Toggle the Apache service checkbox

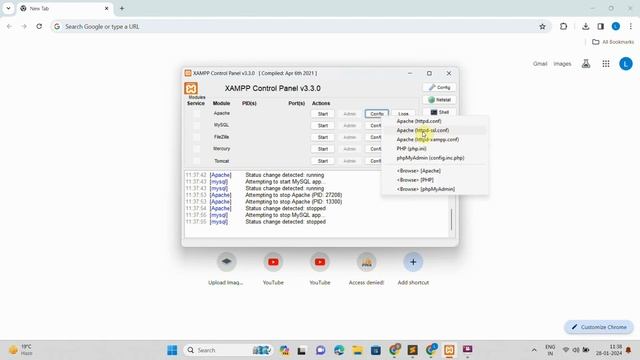click(197, 114)
